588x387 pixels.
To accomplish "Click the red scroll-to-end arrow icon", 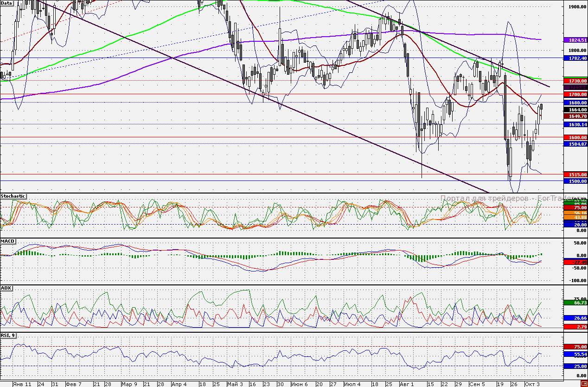I will [x=585, y=384].
